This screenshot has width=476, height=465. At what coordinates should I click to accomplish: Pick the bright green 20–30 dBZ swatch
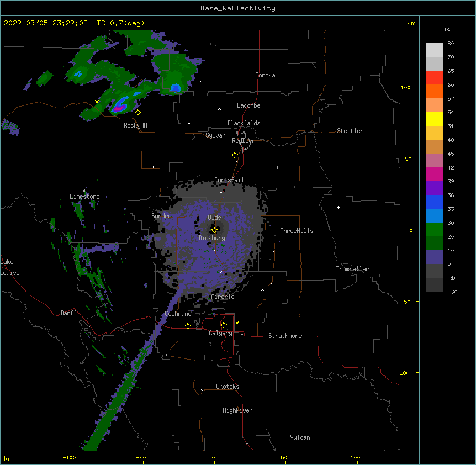click(434, 230)
